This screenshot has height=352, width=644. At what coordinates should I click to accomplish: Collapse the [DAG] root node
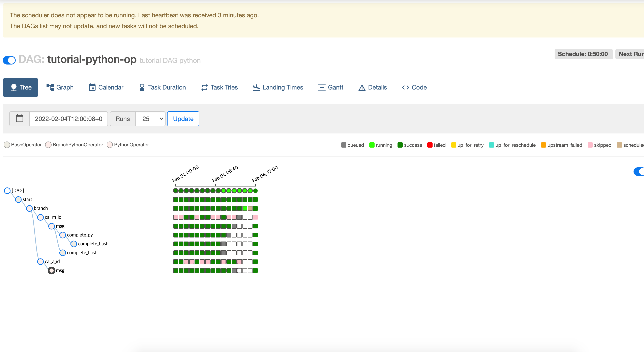coord(7,191)
